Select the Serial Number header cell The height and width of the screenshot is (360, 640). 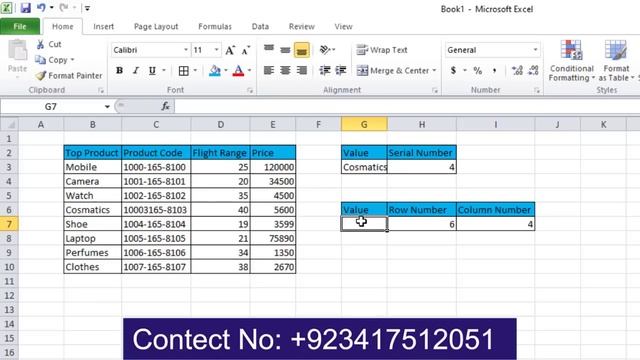422,153
